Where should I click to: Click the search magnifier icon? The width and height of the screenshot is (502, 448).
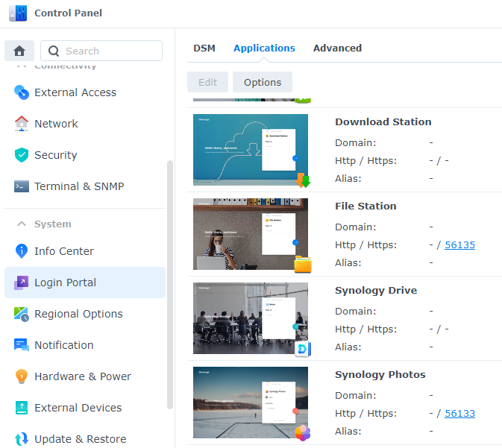54,51
